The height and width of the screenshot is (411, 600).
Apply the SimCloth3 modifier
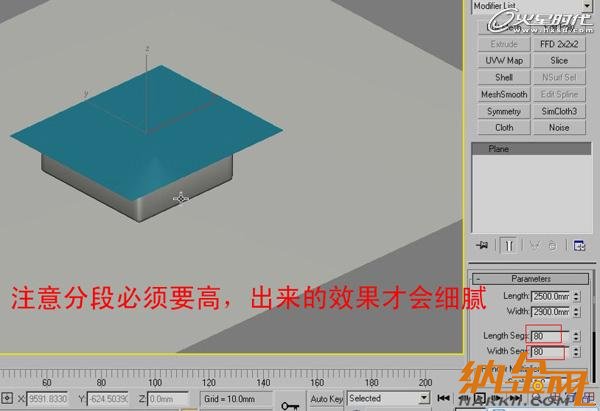pos(559,111)
